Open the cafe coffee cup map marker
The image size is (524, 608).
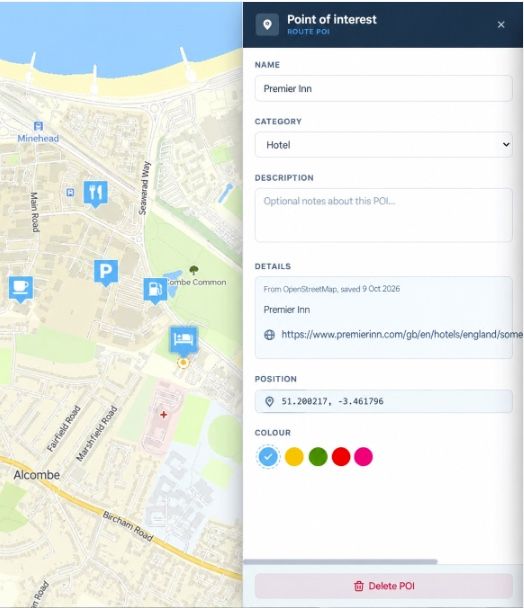point(21,289)
